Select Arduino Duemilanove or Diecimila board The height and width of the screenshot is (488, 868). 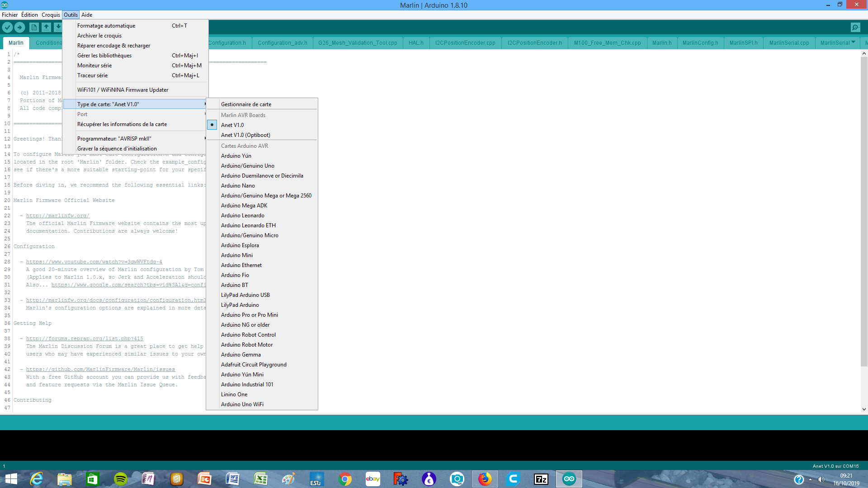point(262,176)
